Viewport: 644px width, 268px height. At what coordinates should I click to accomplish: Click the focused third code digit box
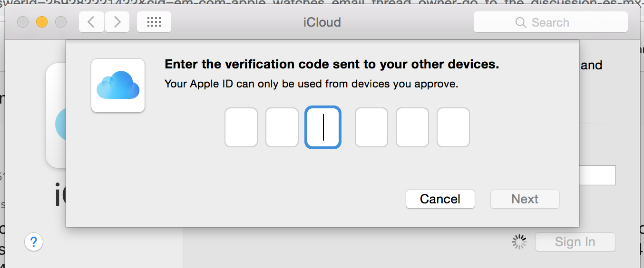point(323,127)
